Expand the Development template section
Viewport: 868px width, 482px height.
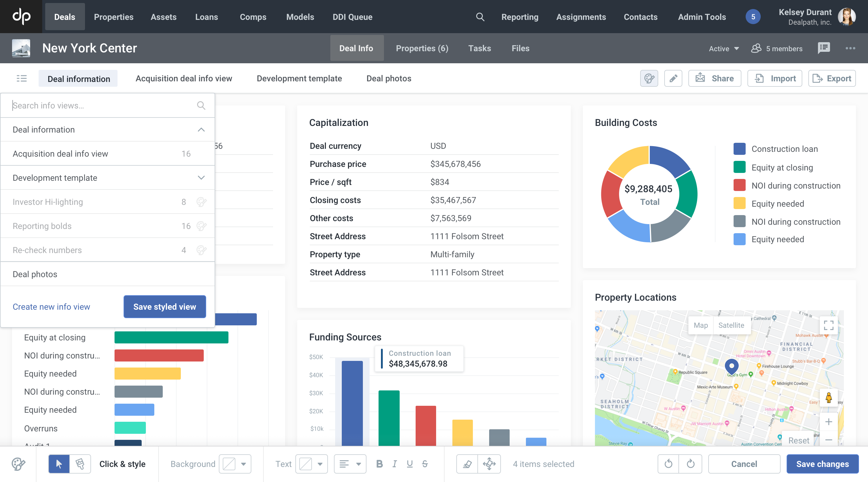[201, 177]
